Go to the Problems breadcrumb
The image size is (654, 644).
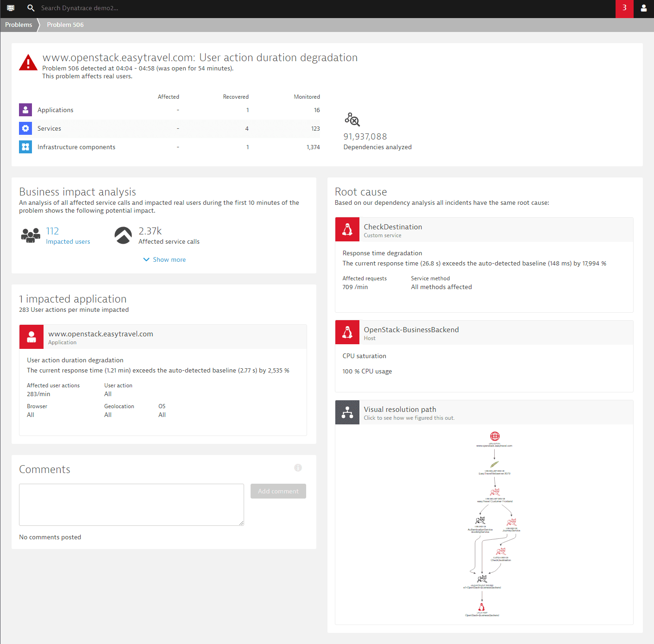click(x=19, y=25)
